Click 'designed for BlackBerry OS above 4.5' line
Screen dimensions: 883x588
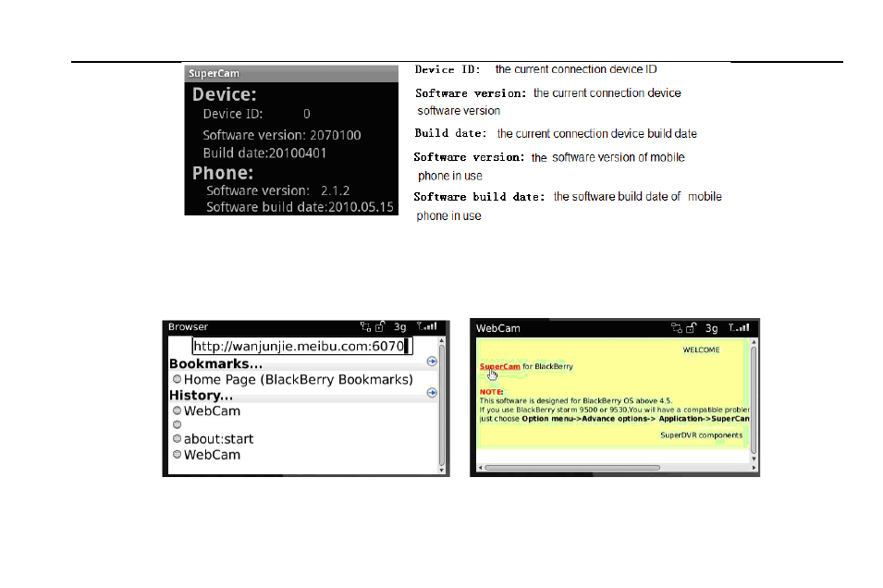[x=575, y=401]
